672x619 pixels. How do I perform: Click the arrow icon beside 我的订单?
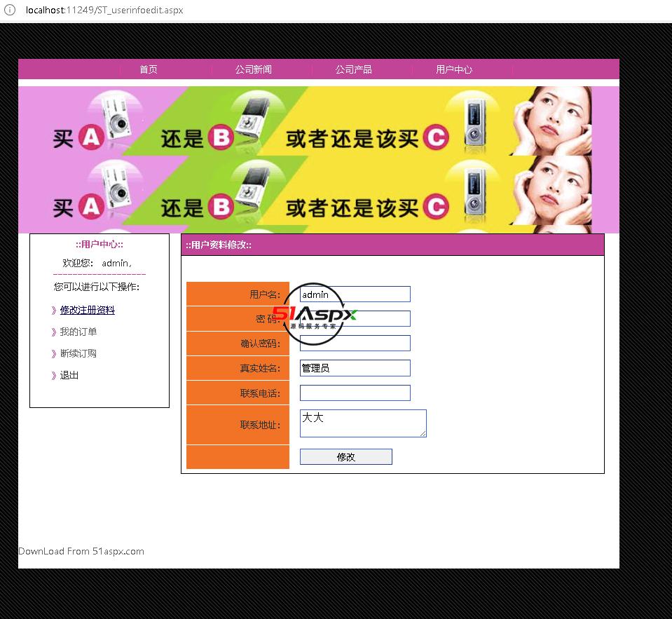click(x=54, y=332)
